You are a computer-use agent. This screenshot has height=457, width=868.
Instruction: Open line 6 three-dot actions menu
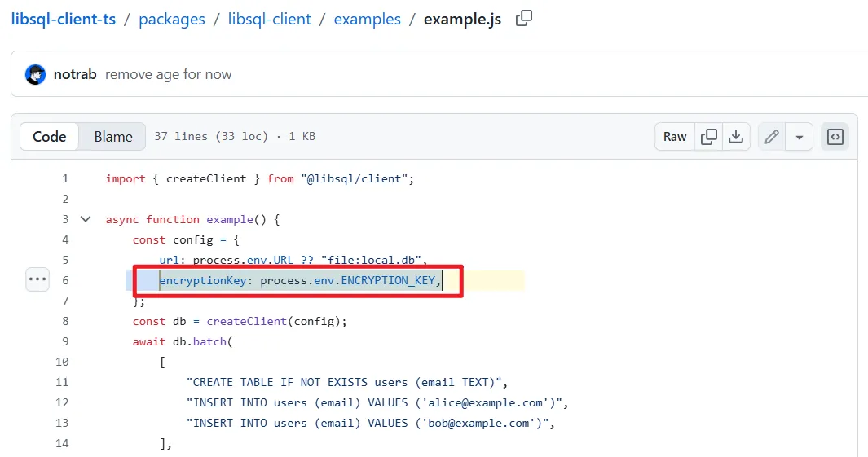coord(38,279)
